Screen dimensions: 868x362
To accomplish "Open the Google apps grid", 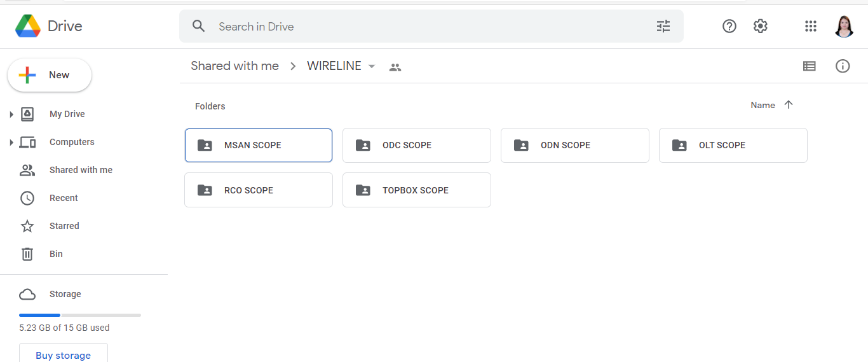I will tap(810, 26).
